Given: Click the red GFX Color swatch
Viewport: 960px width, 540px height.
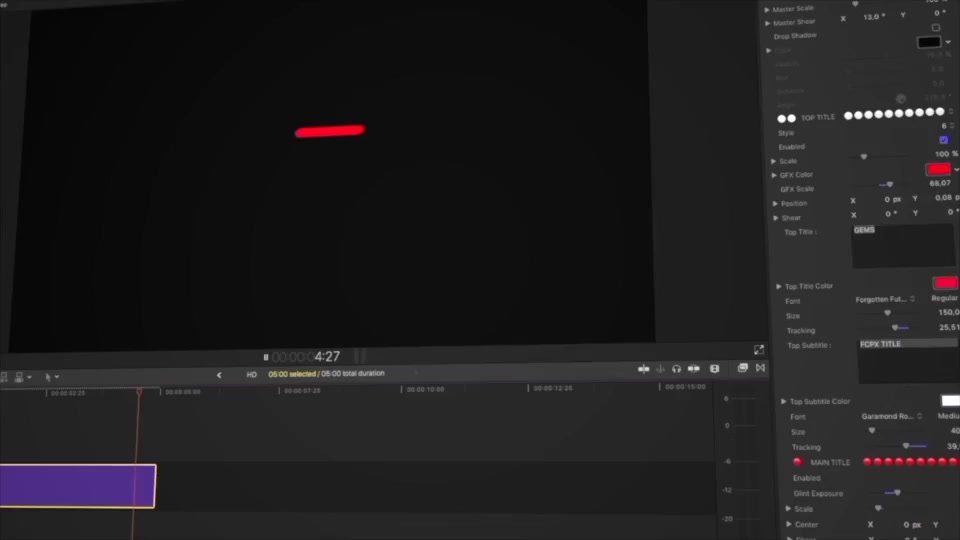Looking at the screenshot, I should [938, 168].
